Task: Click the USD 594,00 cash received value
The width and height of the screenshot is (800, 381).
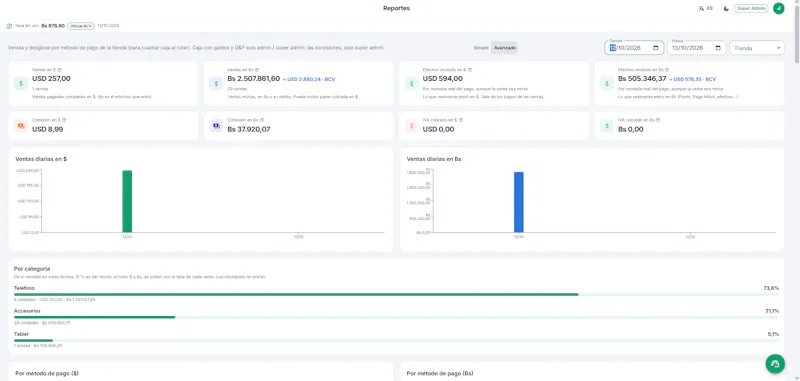Action: click(443, 79)
